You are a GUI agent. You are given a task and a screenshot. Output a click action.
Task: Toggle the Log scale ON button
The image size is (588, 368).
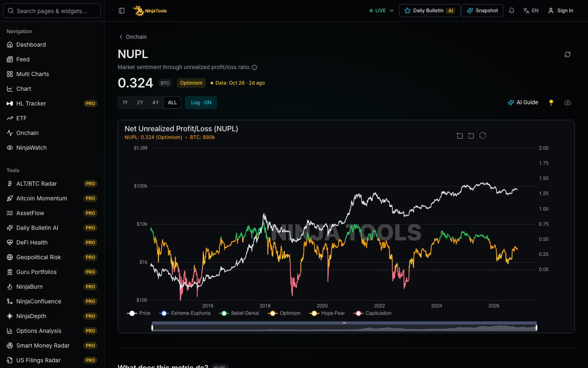pos(201,103)
